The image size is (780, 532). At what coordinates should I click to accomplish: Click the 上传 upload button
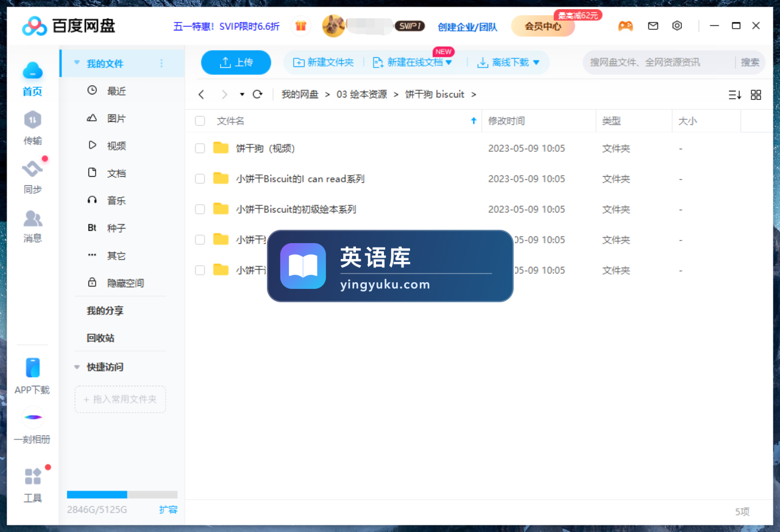pyautogui.click(x=236, y=62)
